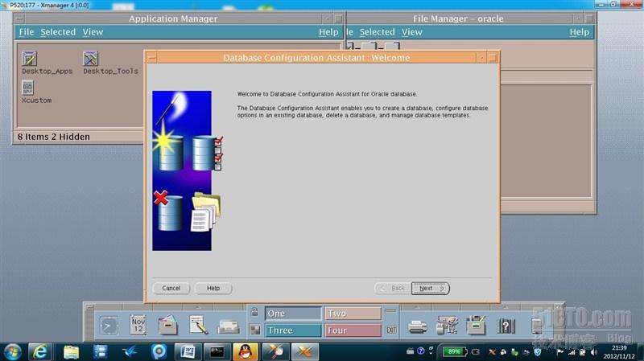Switch to the command prompt taskbar icon
Screen dimensions: 644x361
tap(217, 352)
